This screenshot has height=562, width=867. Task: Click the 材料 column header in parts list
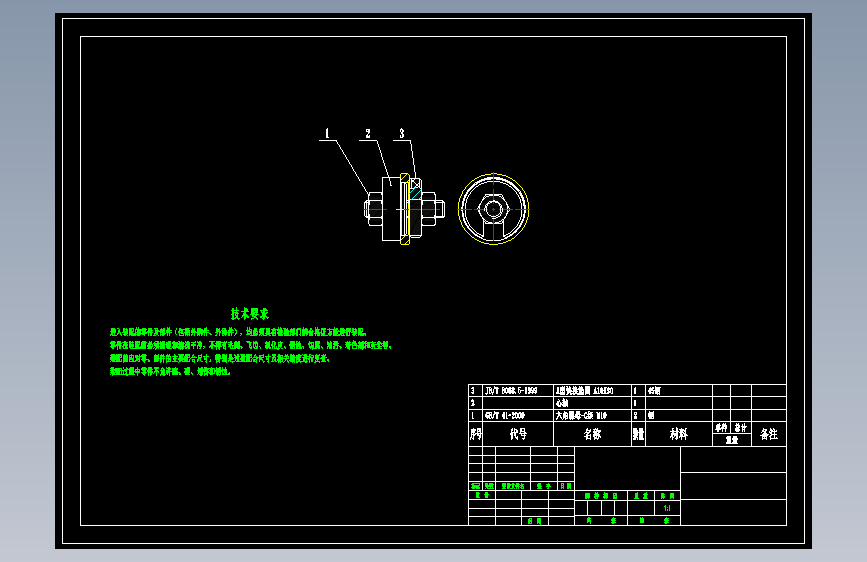tap(678, 434)
